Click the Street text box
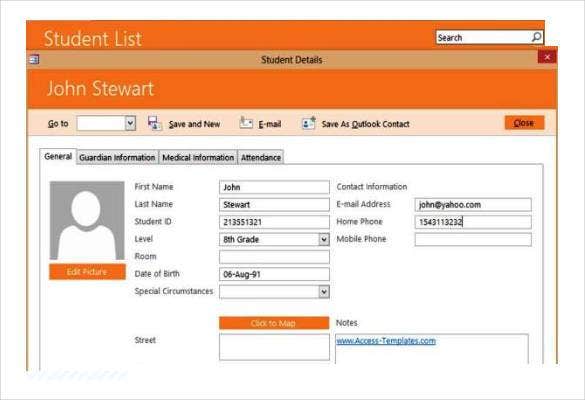Image resolution: width=585 pixels, height=400 pixels. [x=274, y=347]
